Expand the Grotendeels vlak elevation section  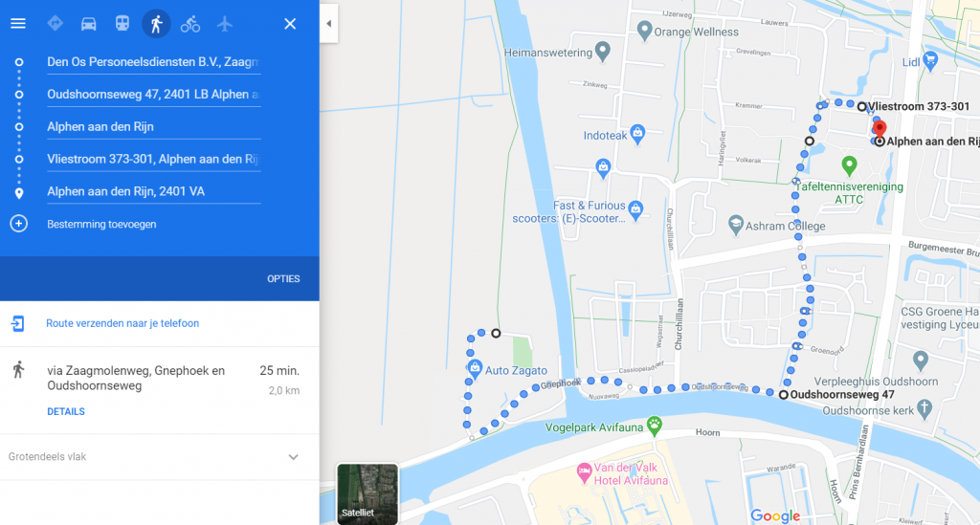coord(293,457)
